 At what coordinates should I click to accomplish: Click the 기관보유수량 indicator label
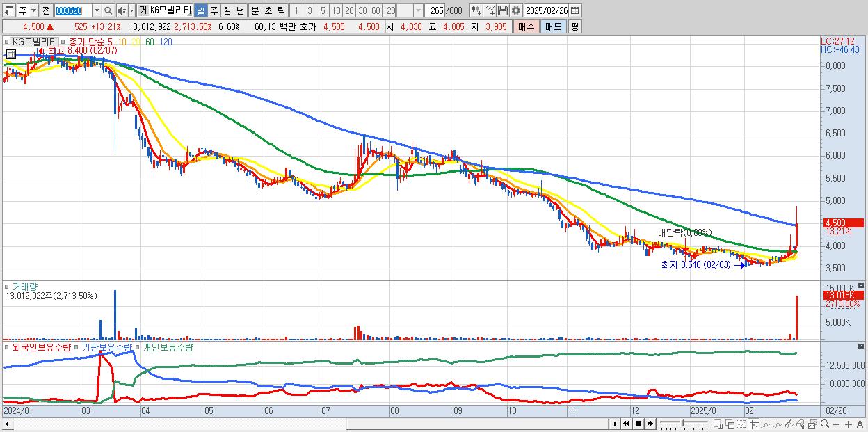coord(107,346)
